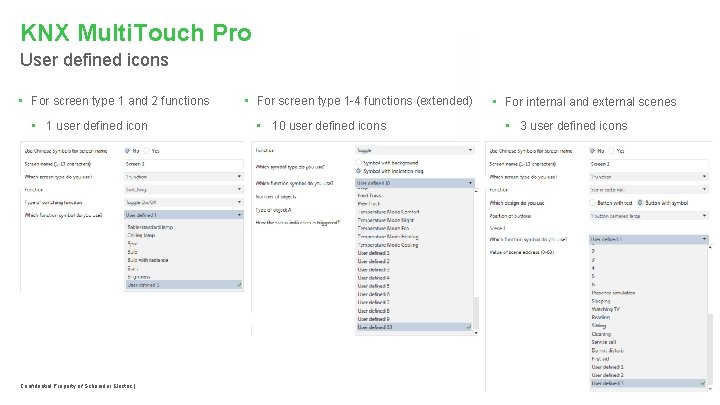
Task: Click scroll-up arrow of the User defined 10 list
Action: coord(476,191)
